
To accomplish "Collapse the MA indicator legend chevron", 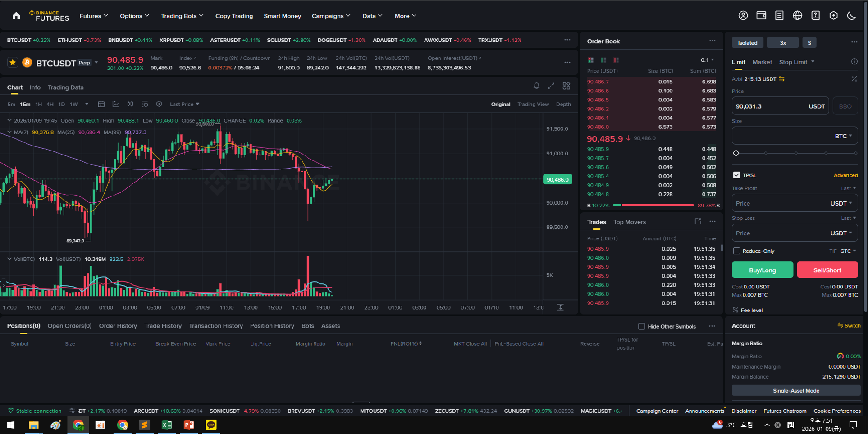I will point(9,132).
